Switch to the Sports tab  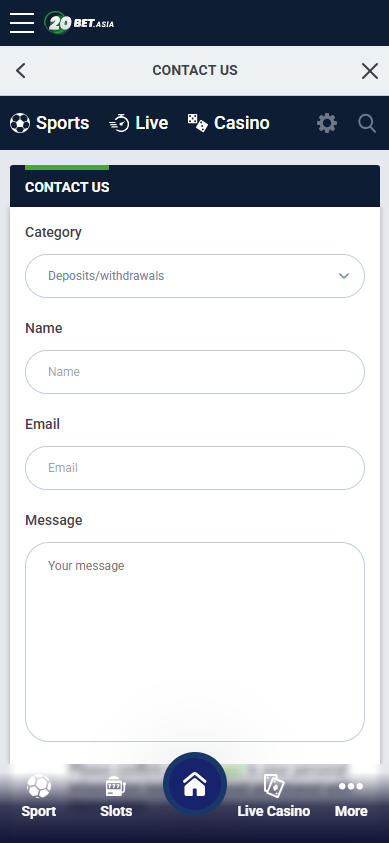pos(49,123)
